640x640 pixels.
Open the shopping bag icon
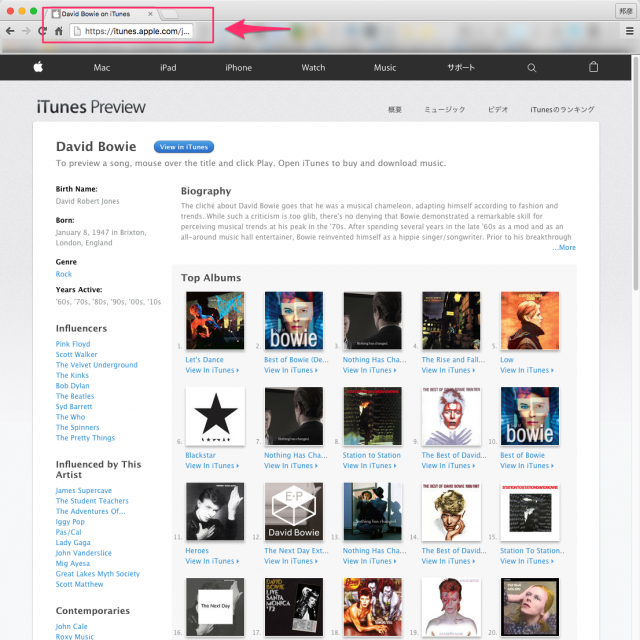pos(593,67)
